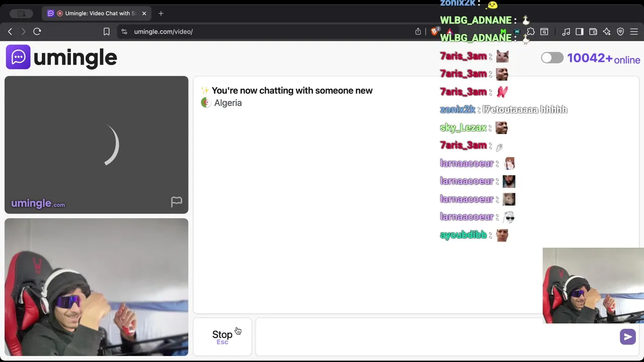Click the Brave Shields lion icon
This screenshot has height=362, width=644.
[435, 32]
